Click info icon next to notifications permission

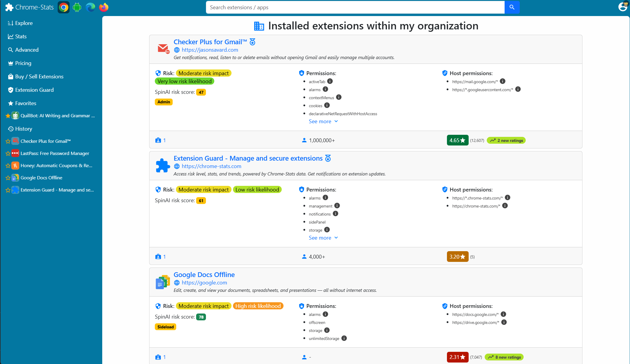pos(336,214)
